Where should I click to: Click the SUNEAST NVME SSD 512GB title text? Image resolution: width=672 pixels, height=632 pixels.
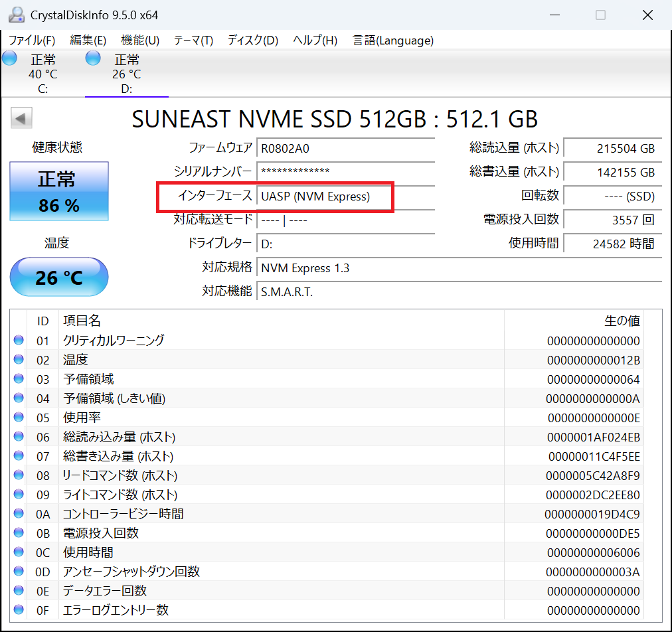point(335,119)
